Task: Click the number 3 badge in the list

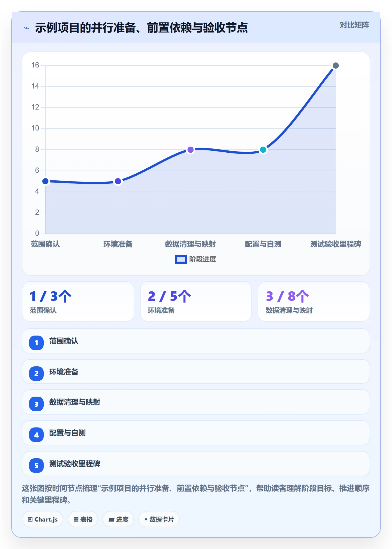Action: coord(36,404)
